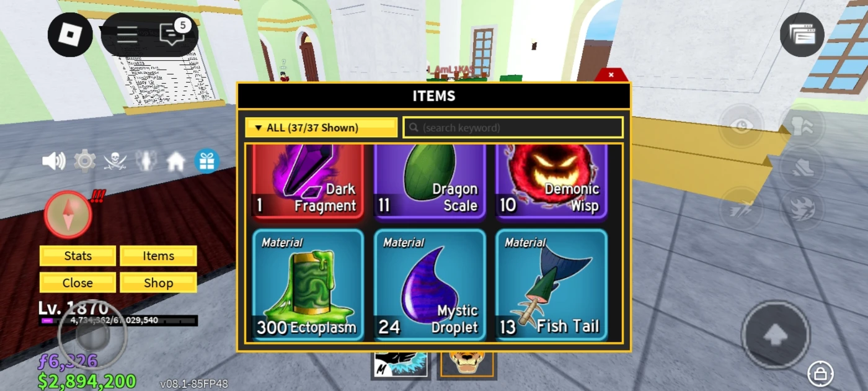868x391 pixels.
Task: Close the Items window with red X
Action: pyautogui.click(x=611, y=74)
